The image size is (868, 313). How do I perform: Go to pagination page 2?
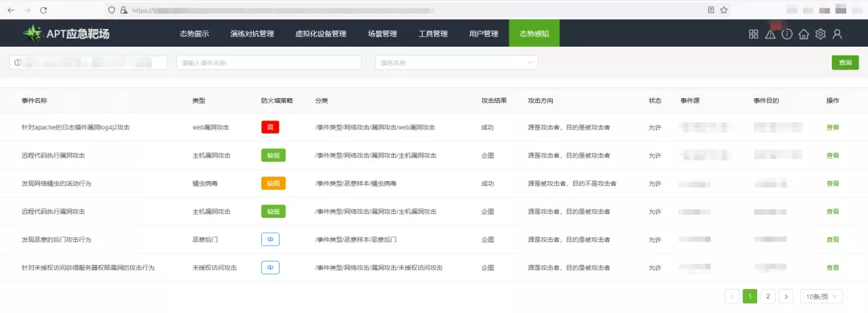pyautogui.click(x=768, y=296)
